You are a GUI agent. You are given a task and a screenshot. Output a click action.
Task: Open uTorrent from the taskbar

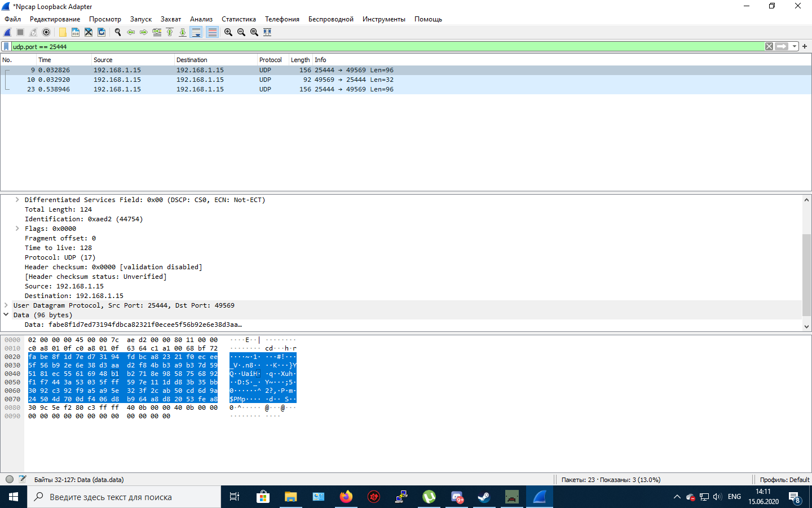tap(429, 497)
